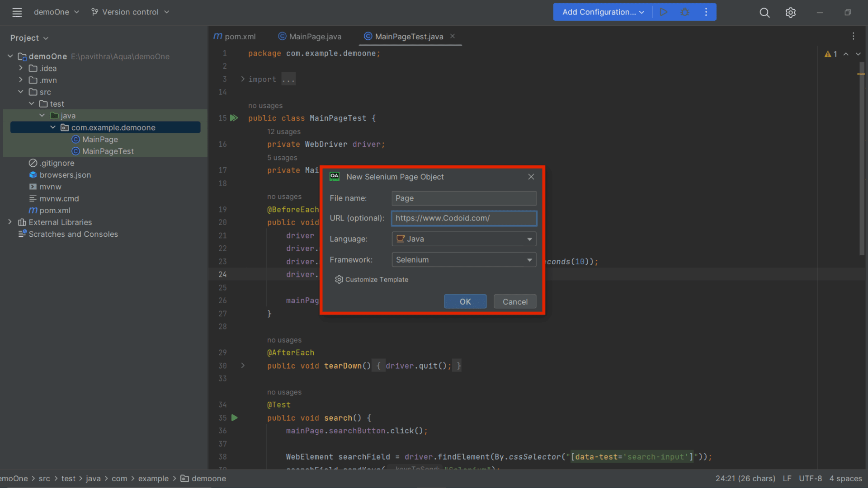Expand the External Libraries node
Image resolution: width=868 pixels, height=488 pixels.
10,222
